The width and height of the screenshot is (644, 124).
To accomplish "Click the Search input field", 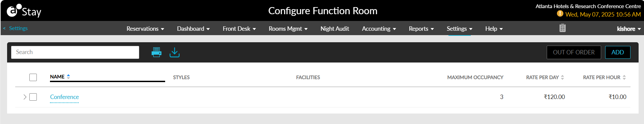I will click(x=75, y=52).
